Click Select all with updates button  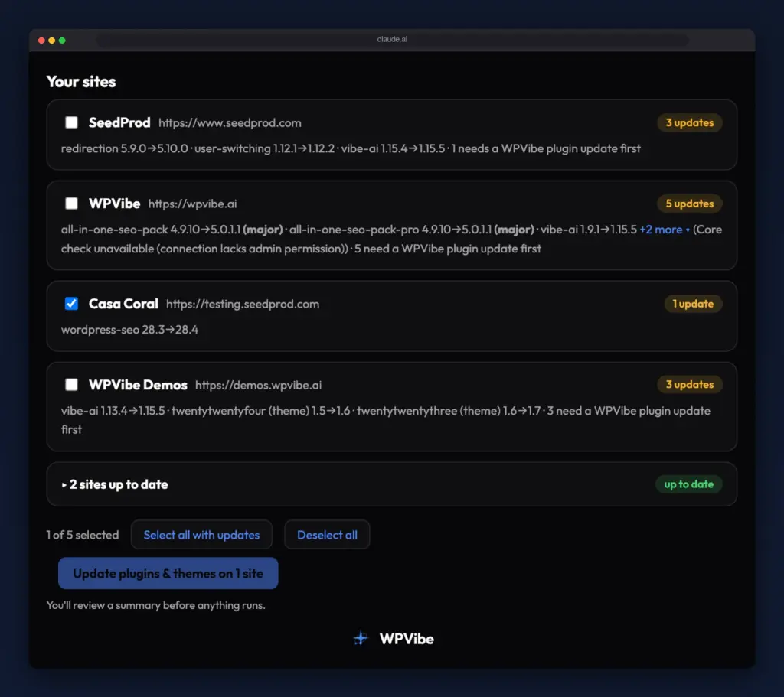(201, 535)
